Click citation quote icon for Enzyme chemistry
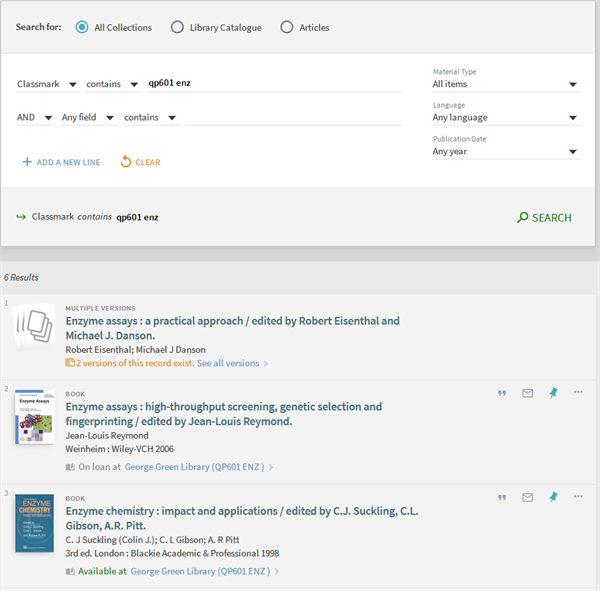Viewport: 600px width, 591px height. click(502, 497)
